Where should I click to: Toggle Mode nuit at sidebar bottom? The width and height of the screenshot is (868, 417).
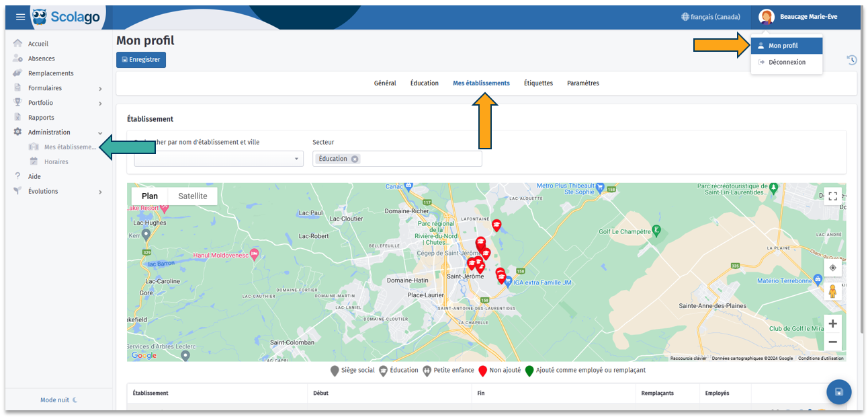(59, 400)
